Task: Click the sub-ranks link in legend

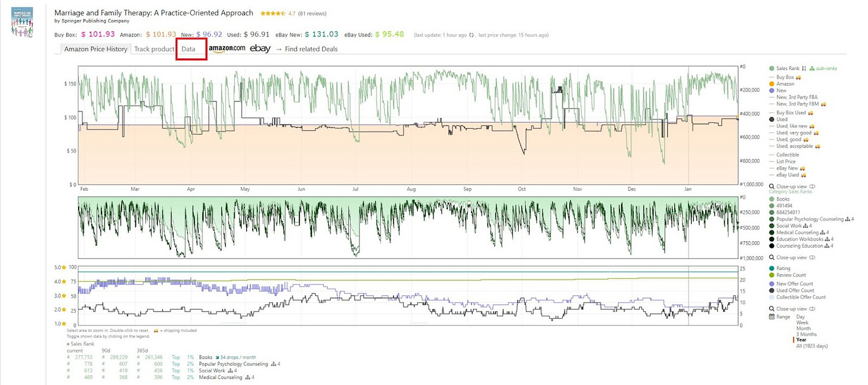Action: 823,69
